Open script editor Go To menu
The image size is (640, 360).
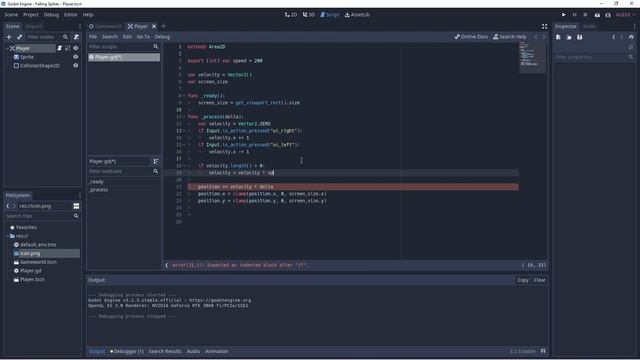click(143, 37)
